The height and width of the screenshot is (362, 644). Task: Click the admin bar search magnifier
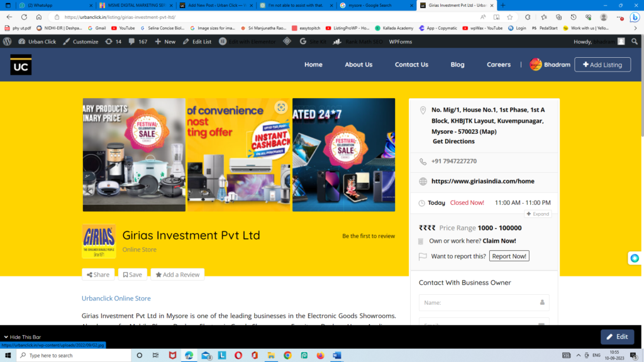635,41
